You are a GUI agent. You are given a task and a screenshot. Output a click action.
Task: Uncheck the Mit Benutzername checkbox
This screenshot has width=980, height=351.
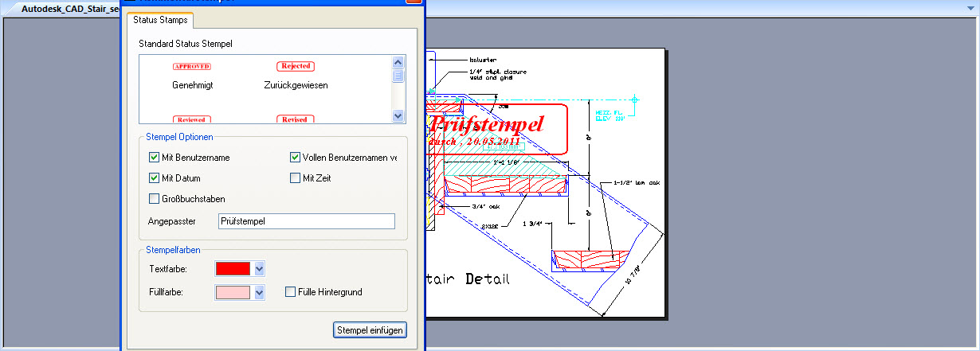click(155, 158)
